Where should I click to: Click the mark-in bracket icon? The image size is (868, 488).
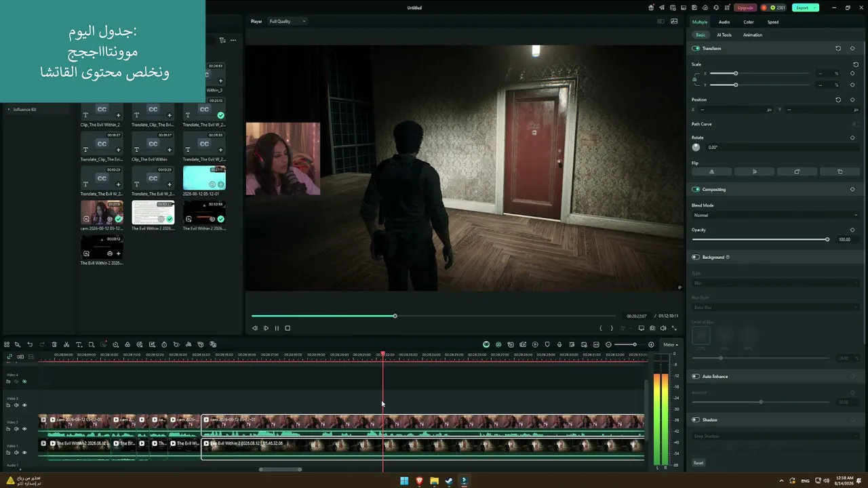tap(601, 328)
